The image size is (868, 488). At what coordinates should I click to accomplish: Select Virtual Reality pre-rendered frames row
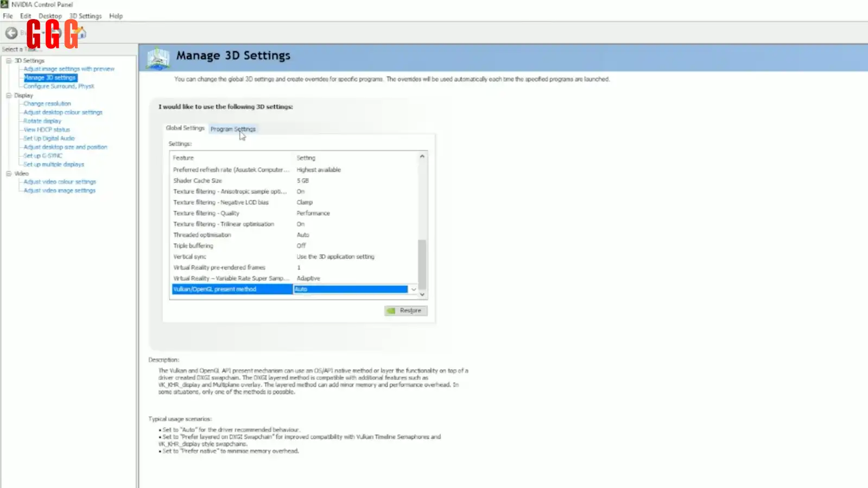[x=294, y=268]
